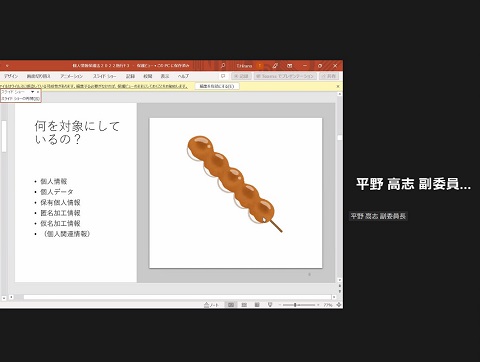
Task: Fit slide to window icon
Action: point(339,305)
